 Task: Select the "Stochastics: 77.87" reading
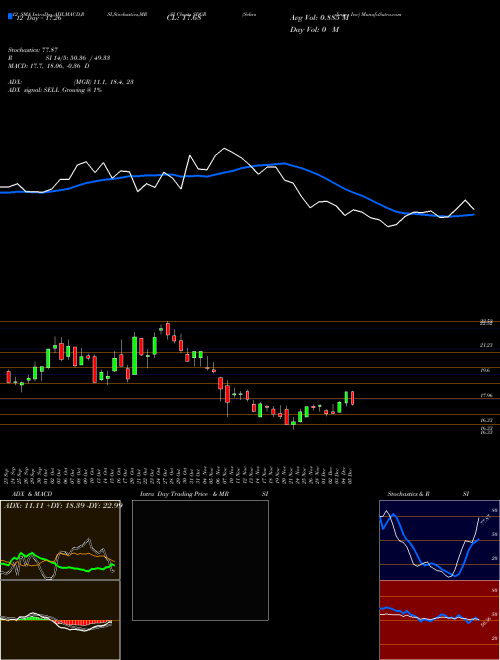pyautogui.click(x=33, y=50)
